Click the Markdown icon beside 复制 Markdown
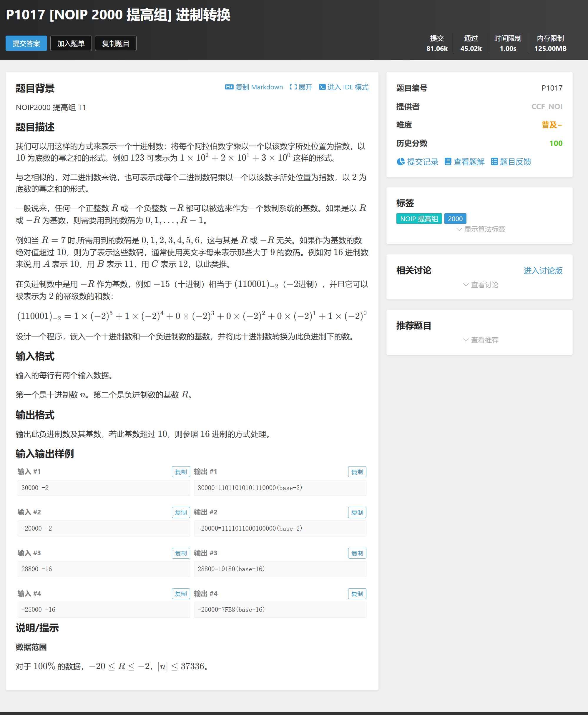 tap(229, 87)
